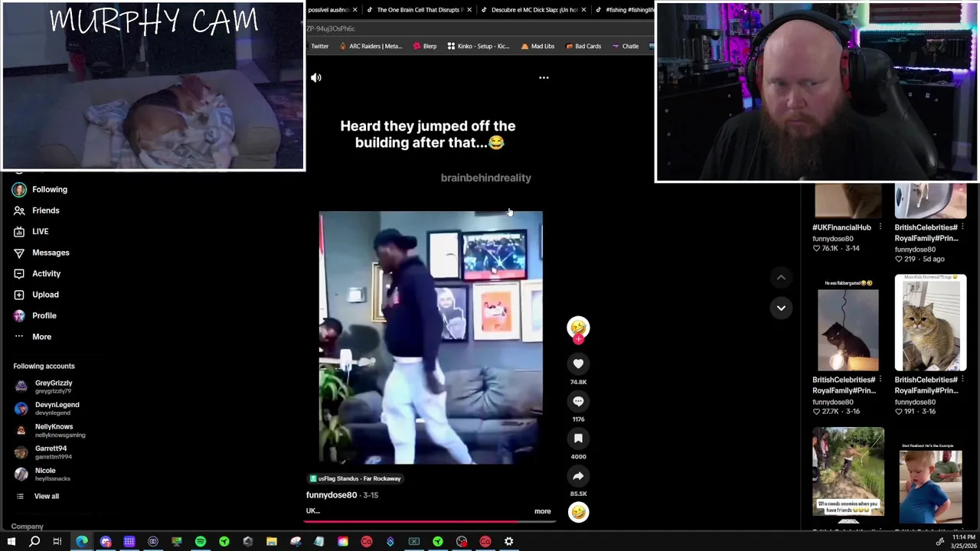Open funnydose80 avatar beside the video
The width and height of the screenshot is (980, 551).
[578, 328]
